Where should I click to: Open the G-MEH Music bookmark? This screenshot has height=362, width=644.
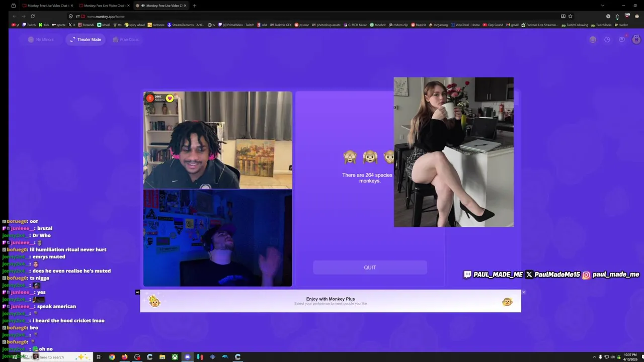(355, 25)
